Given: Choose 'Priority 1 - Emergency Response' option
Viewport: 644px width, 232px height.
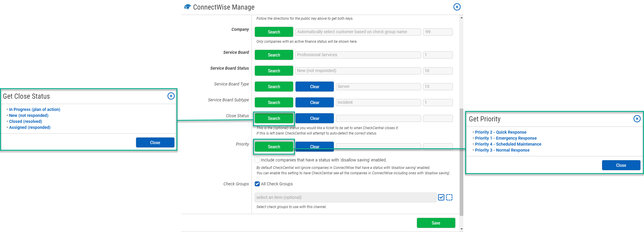Looking at the screenshot, I should click(516, 138).
